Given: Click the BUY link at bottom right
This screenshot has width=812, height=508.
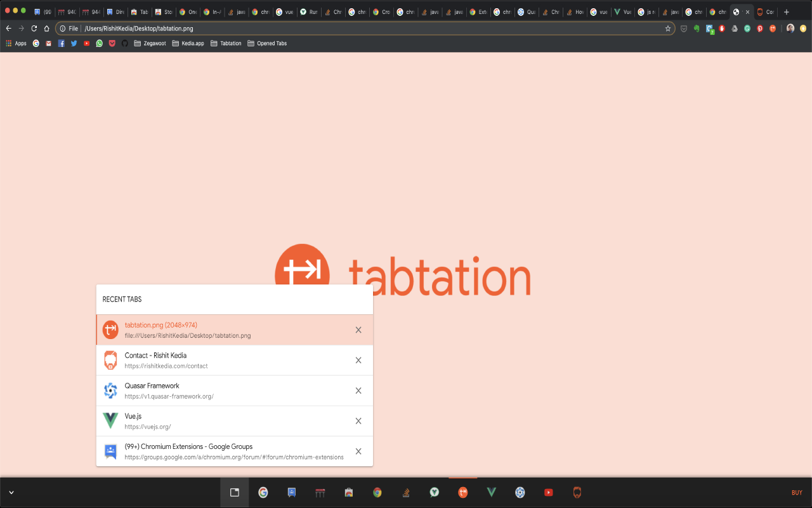Looking at the screenshot, I should (797, 492).
